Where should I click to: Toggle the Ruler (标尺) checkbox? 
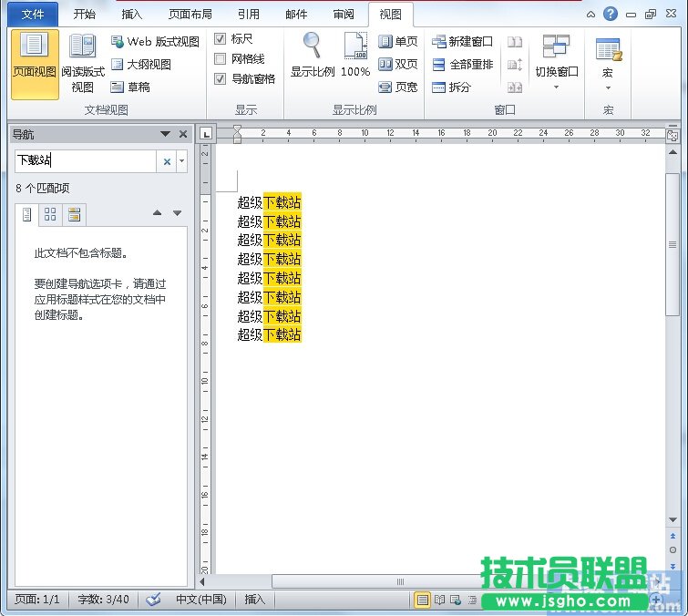[x=220, y=39]
